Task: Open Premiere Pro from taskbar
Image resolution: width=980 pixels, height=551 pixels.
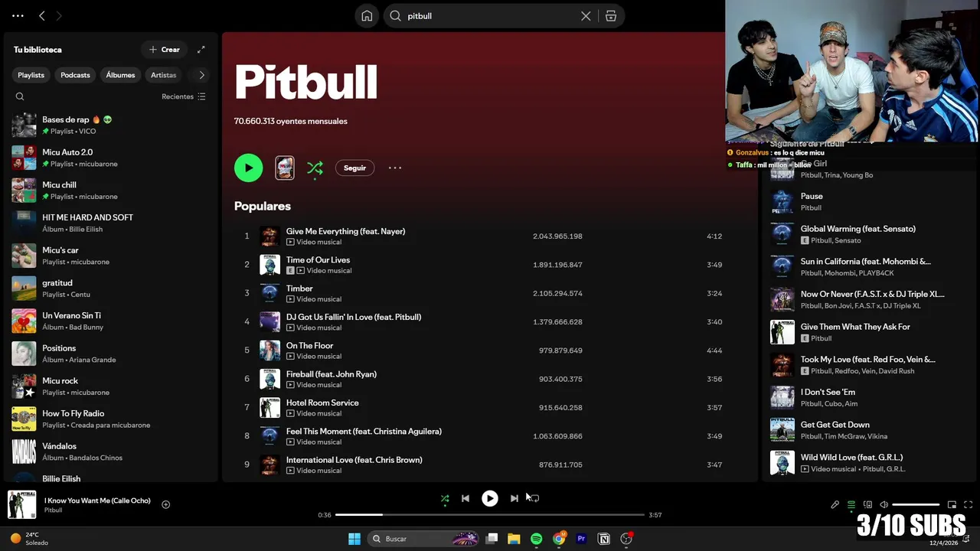Action: click(581, 539)
